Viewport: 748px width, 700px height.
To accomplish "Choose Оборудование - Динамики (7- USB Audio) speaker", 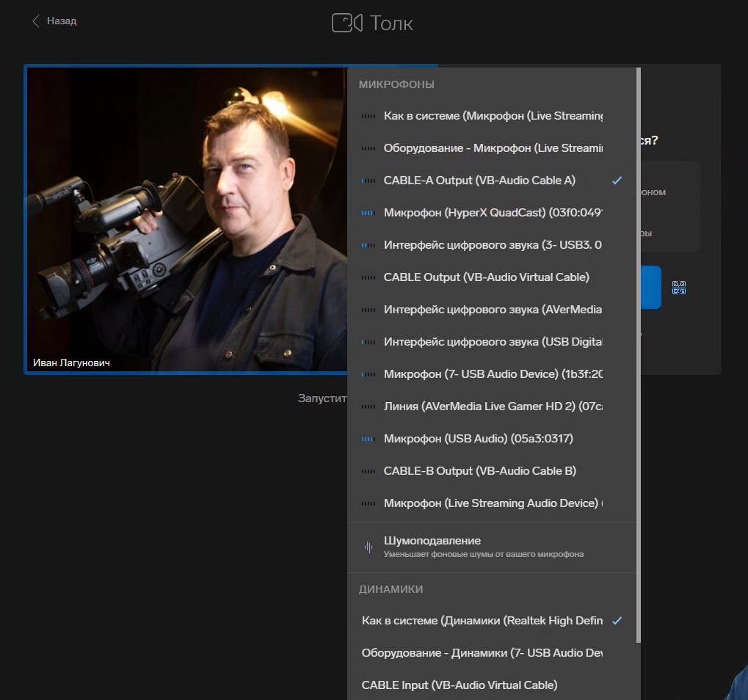I will click(x=492, y=653).
